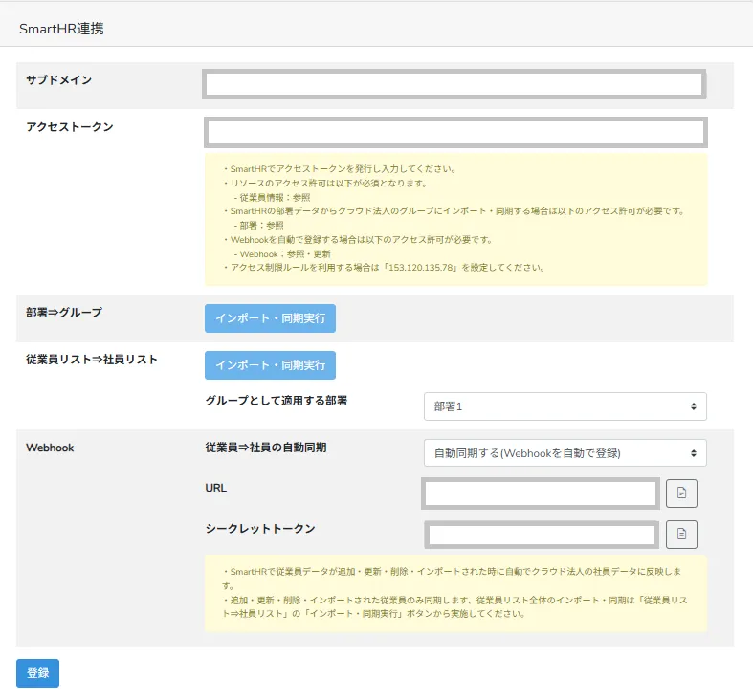Viewport: 753px width, 700px height.
Task: Click the Webhook URL text field
Action: 541,493
